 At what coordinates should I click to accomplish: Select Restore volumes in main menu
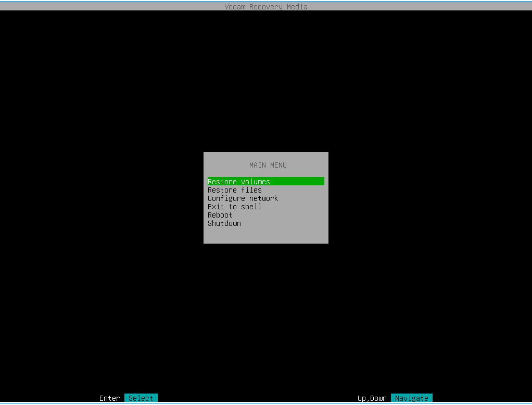(265, 182)
